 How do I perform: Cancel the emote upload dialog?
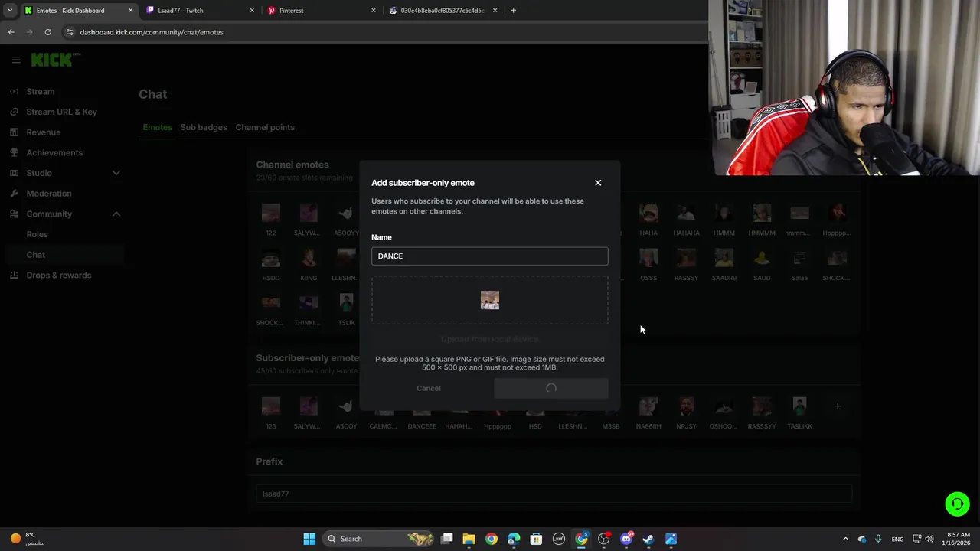point(429,388)
